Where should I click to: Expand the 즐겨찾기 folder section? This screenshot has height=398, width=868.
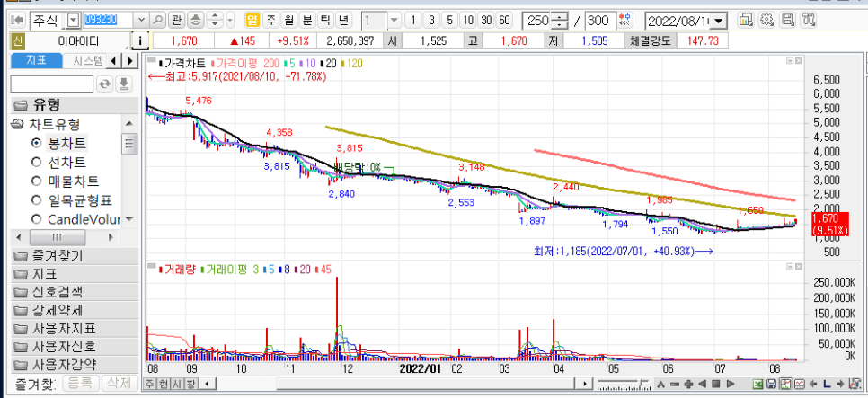75,256
